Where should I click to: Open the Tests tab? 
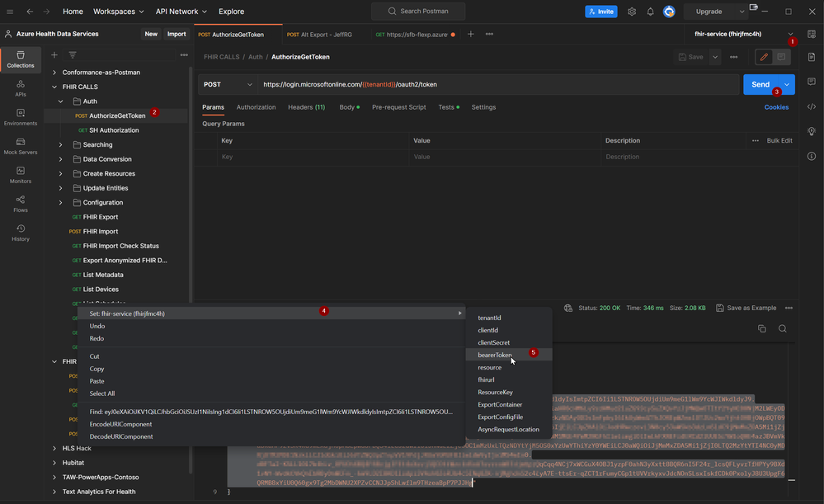click(449, 107)
